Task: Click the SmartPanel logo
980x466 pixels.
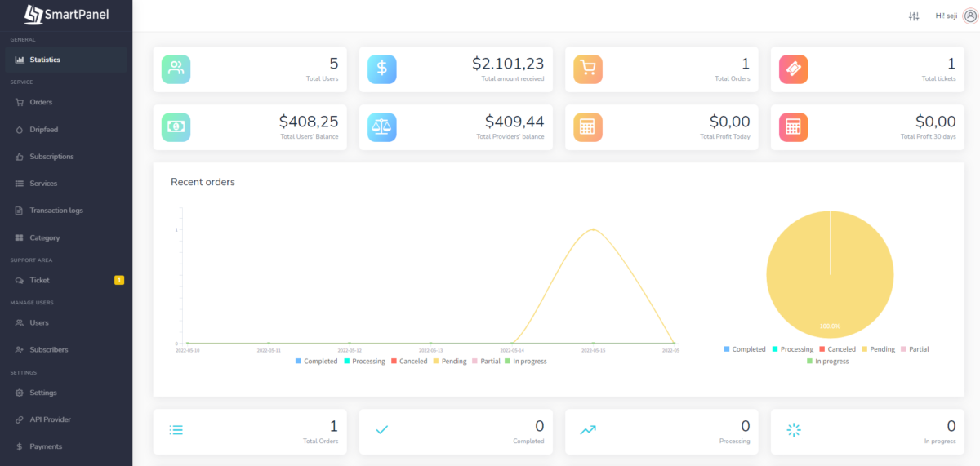Action: [65, 14]
